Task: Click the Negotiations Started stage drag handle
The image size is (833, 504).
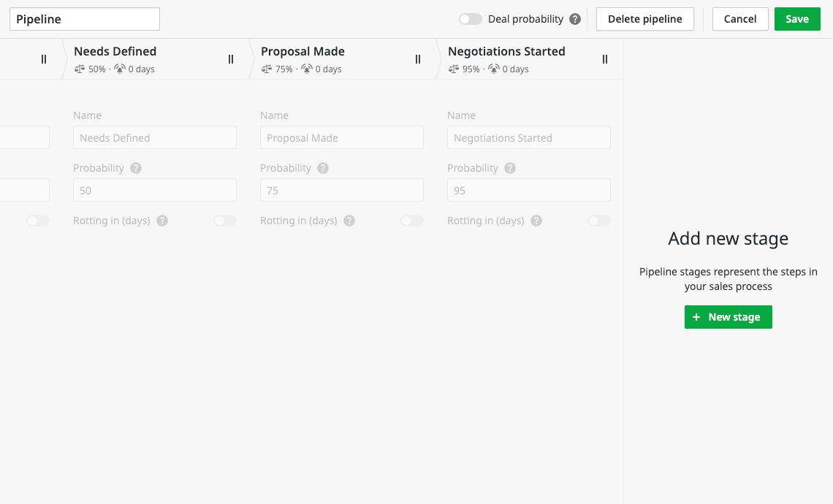Action: (x=605, y=59)
